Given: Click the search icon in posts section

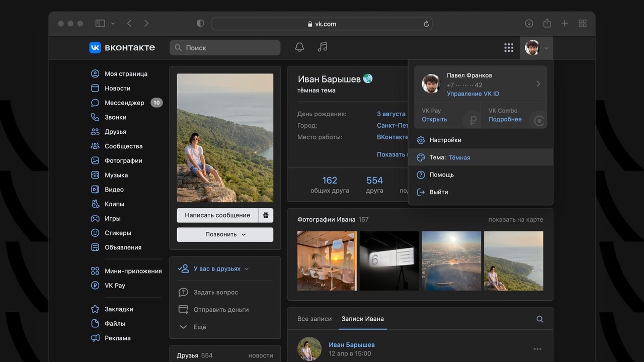Looking at the screenshot, I should coord(539,319).
